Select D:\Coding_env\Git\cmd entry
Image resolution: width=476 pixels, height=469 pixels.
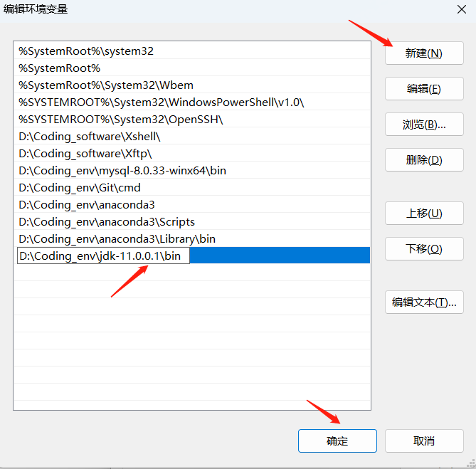[192, 187]
